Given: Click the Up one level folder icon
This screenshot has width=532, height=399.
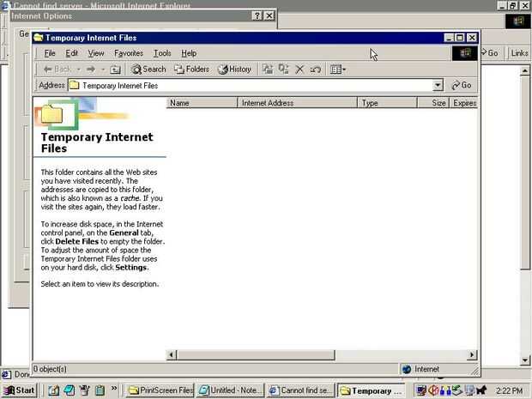Looking at the screenshot, I should [x=115, y=70].
